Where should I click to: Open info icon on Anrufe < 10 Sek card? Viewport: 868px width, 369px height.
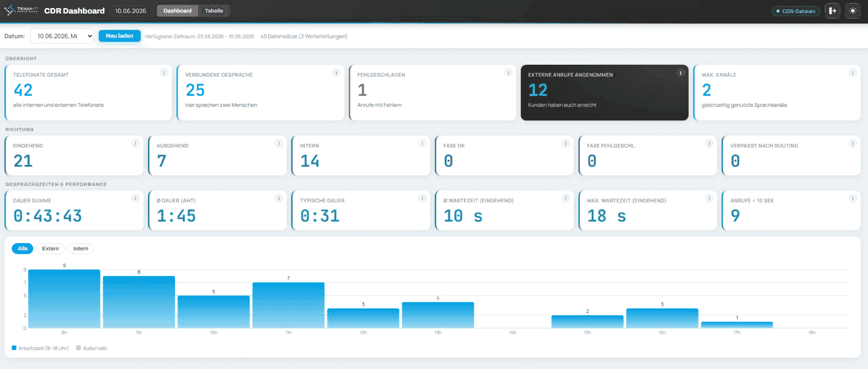pos(852,198)
